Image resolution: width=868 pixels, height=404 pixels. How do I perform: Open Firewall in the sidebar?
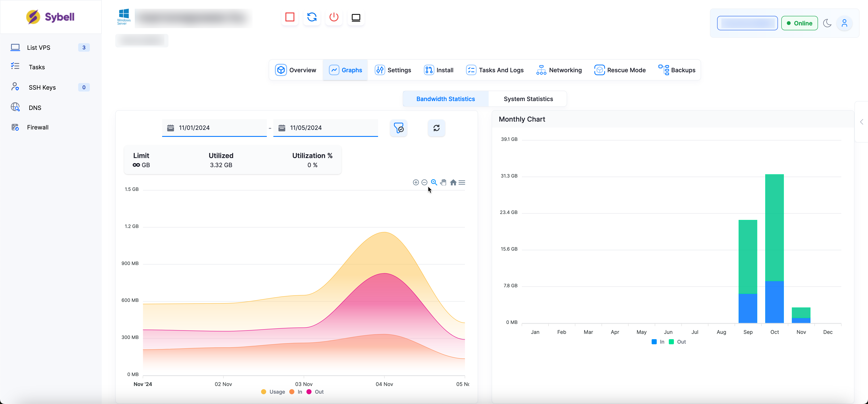[38, 127]
